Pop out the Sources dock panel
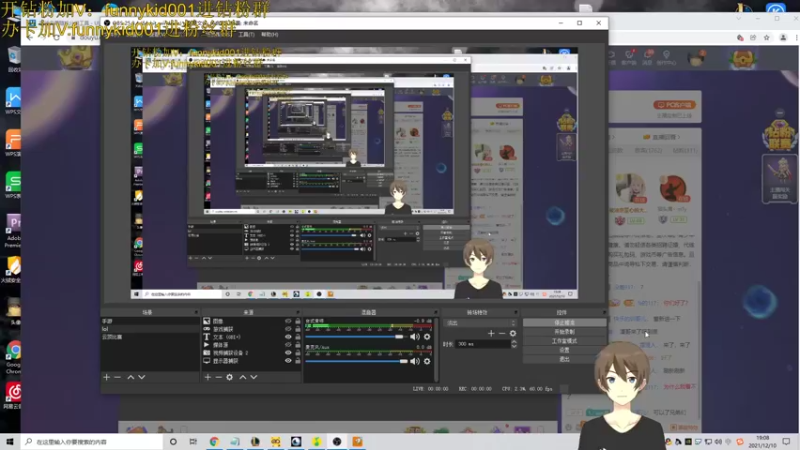The width and height of the screenshot is (800, 450). (x=298, y=312)
